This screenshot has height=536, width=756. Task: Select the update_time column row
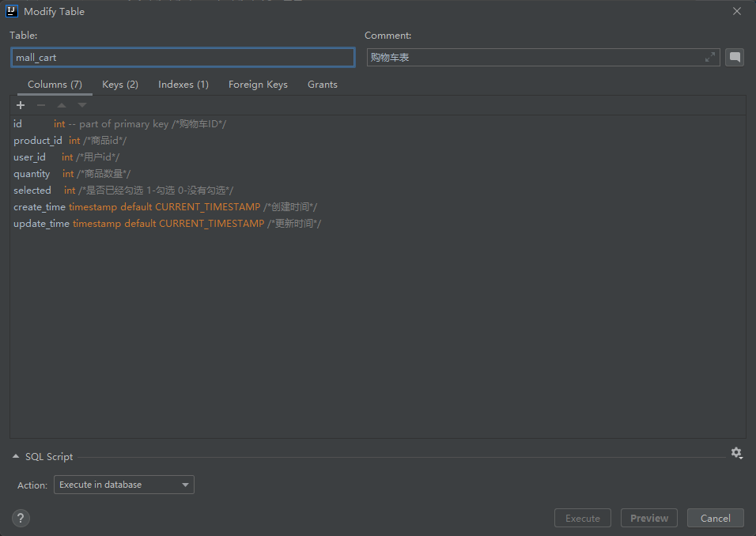tap(377, 224)
